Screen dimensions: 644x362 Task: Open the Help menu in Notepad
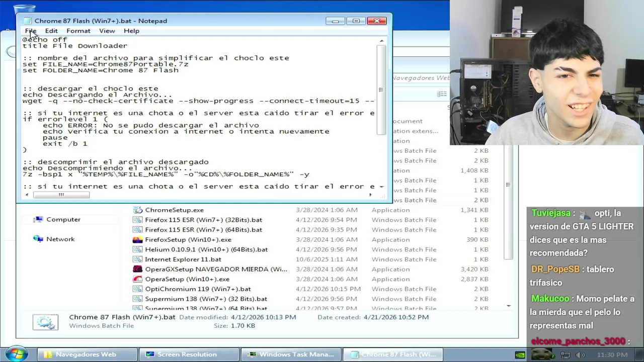pos(131,31)
